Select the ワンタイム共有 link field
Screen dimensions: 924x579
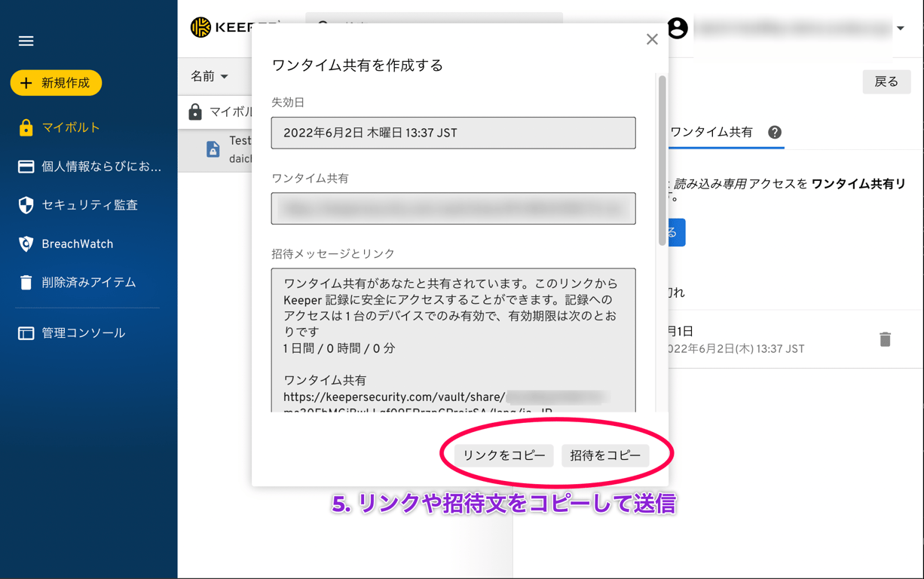(x=453, y=208)
